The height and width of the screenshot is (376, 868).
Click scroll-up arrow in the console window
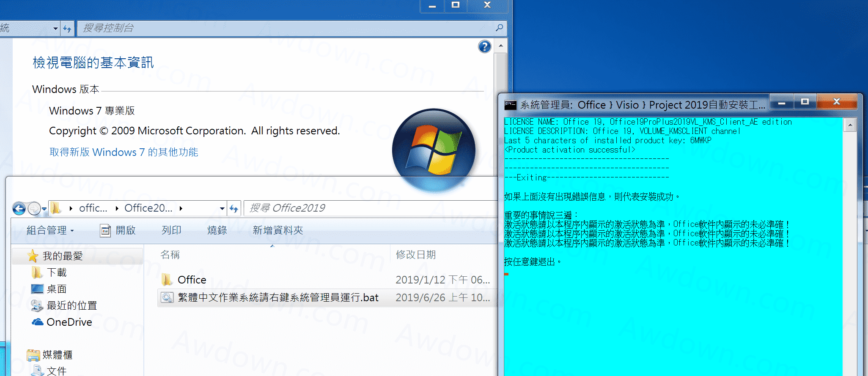point(850,125)
